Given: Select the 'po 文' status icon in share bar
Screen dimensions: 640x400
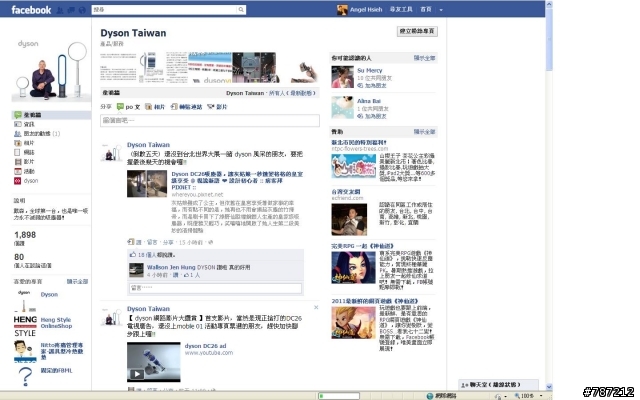Looking at the screenshot, I should [120, 107].
